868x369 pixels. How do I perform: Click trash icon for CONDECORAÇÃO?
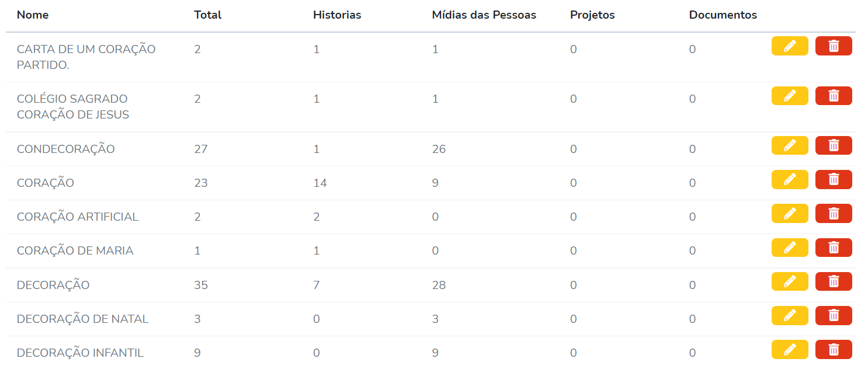834,145
